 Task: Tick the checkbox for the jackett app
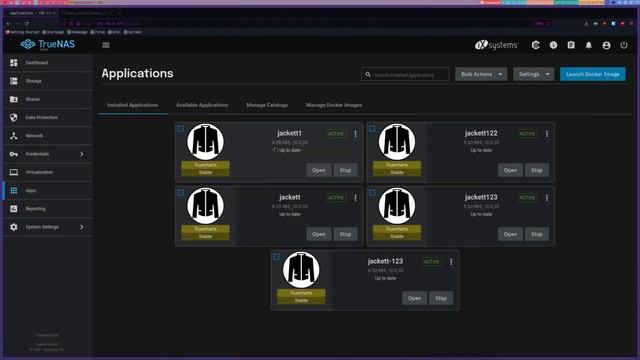(181, 193)
